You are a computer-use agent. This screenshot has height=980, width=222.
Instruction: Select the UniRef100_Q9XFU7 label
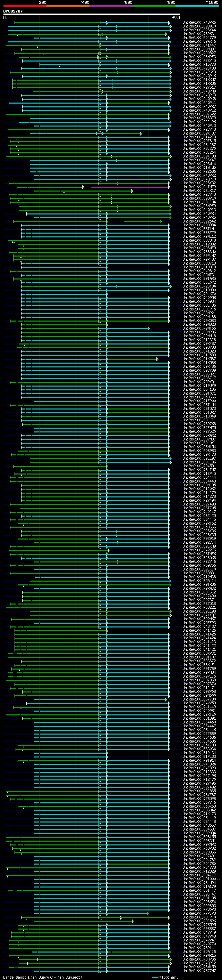199,133
